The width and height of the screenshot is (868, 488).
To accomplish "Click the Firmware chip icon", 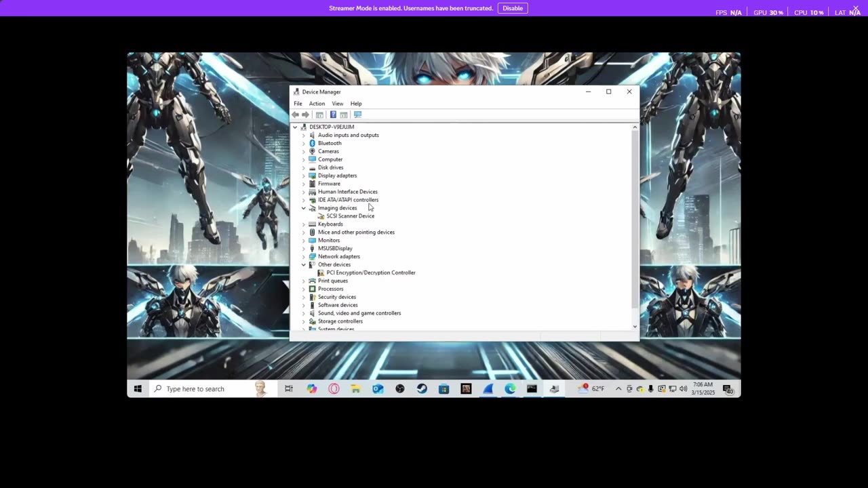I will [x=312, y=184].
